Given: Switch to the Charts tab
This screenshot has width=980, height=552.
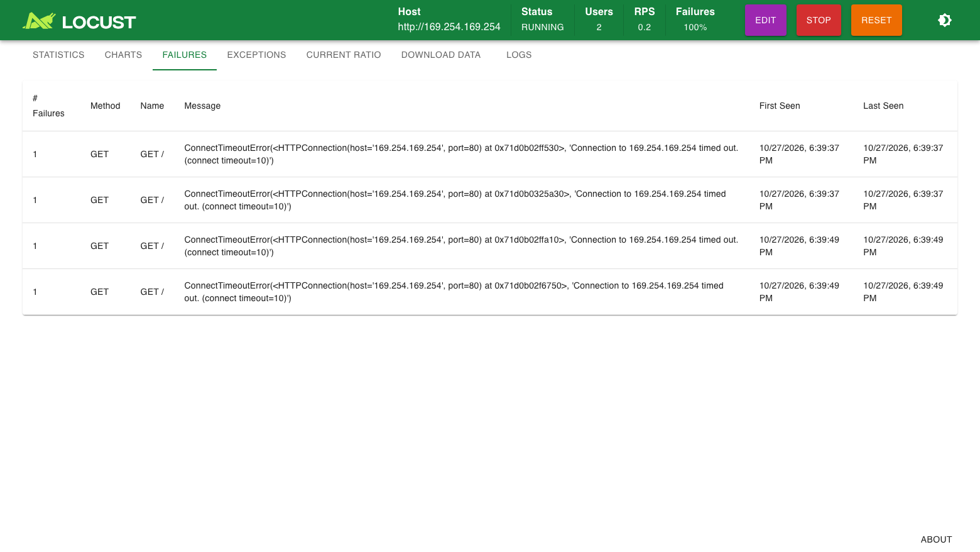Looking at the screenshot, I should pyautogui.click(x=123, y=55).
